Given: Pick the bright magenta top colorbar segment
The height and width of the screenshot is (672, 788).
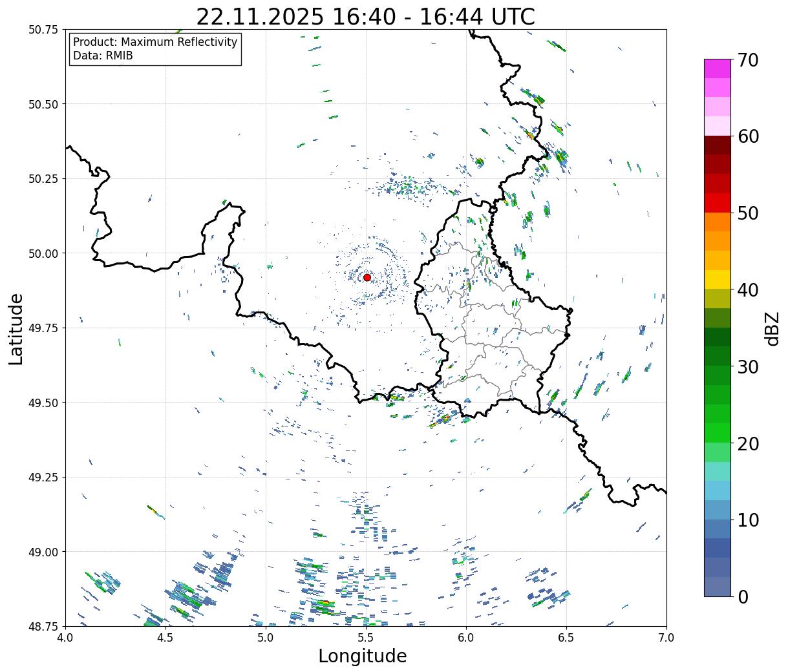Looking at the screenshot, I should click(x=718, y=68).
